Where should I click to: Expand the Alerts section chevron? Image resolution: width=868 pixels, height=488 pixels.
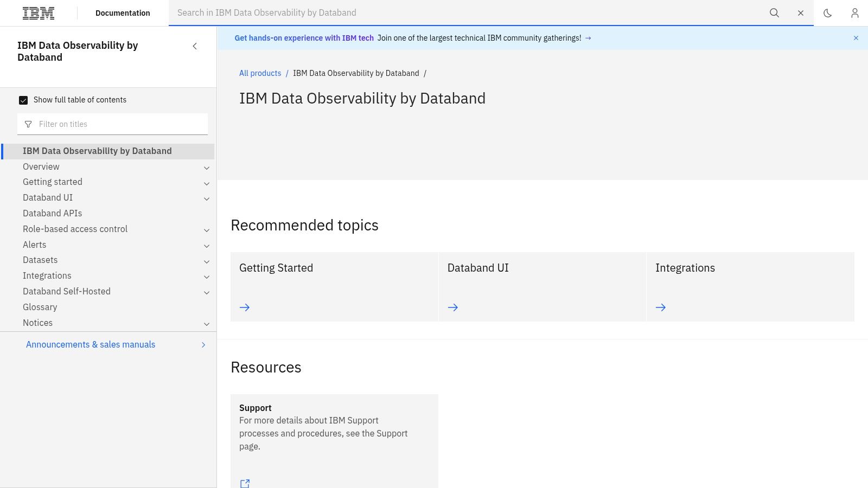(207, 246)
